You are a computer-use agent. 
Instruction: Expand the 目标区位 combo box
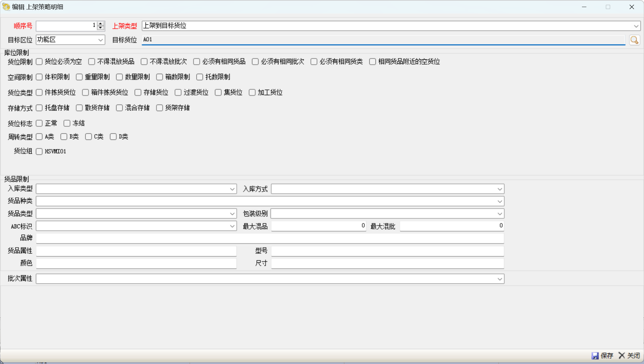(x=100, y=40)
